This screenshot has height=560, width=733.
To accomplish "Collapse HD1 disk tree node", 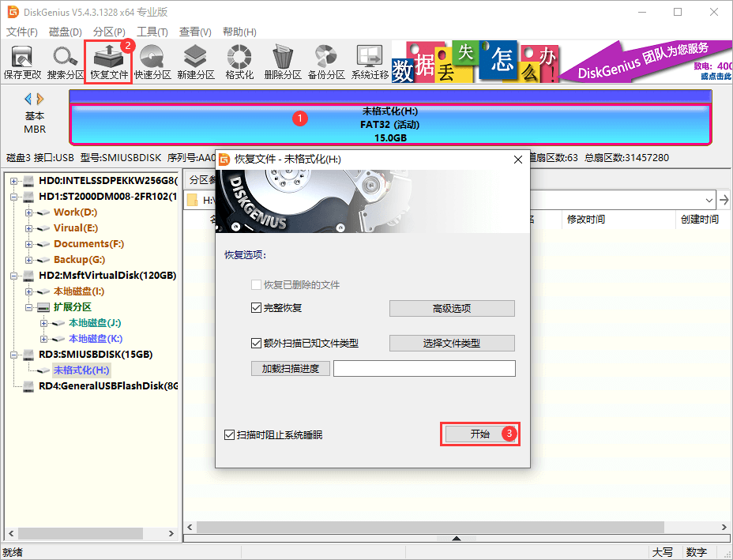I will pyautogui.click(x=13, y=197).
